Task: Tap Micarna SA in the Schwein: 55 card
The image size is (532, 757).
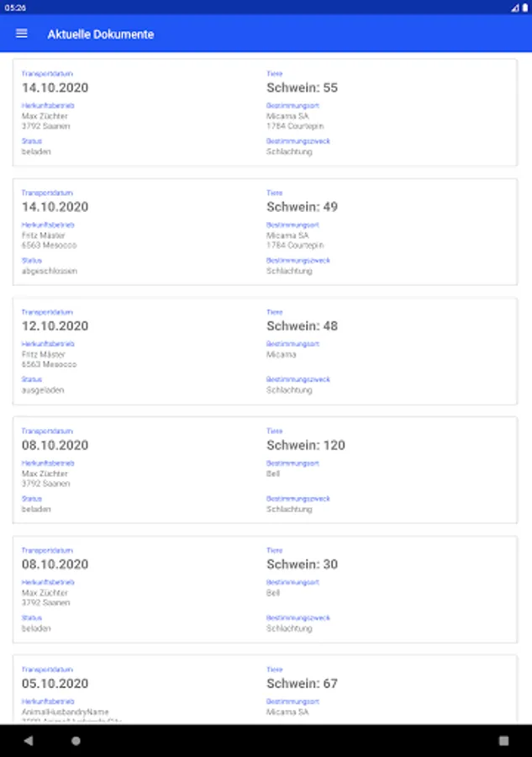Action: (287, 116)
